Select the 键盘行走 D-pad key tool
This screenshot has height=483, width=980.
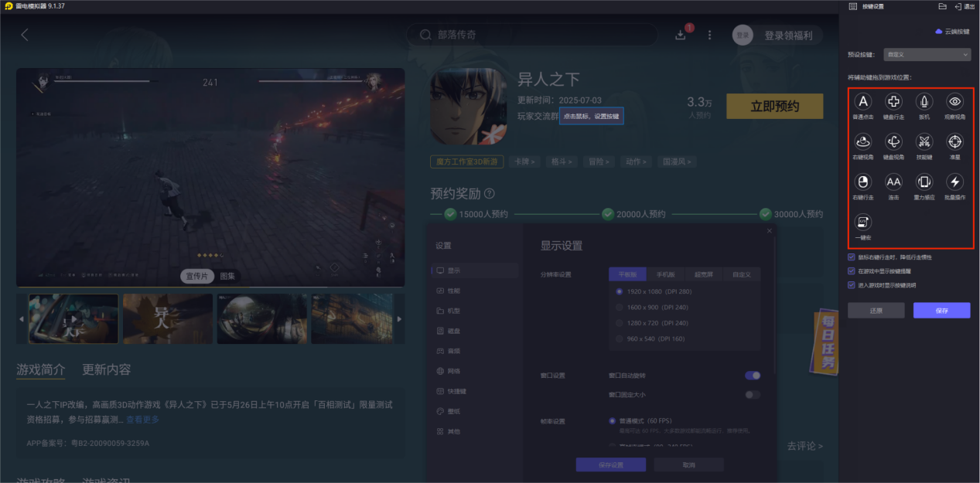[x=893, y=101]
